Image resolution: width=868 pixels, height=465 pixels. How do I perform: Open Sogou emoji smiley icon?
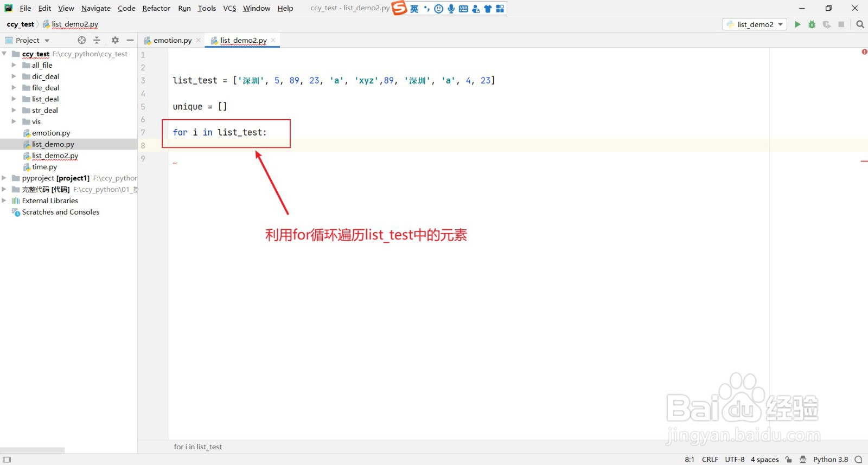(439, 9)
